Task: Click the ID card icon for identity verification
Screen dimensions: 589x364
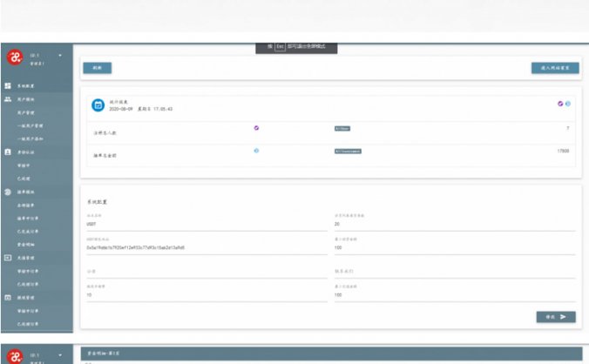Action: pos(8,151)
